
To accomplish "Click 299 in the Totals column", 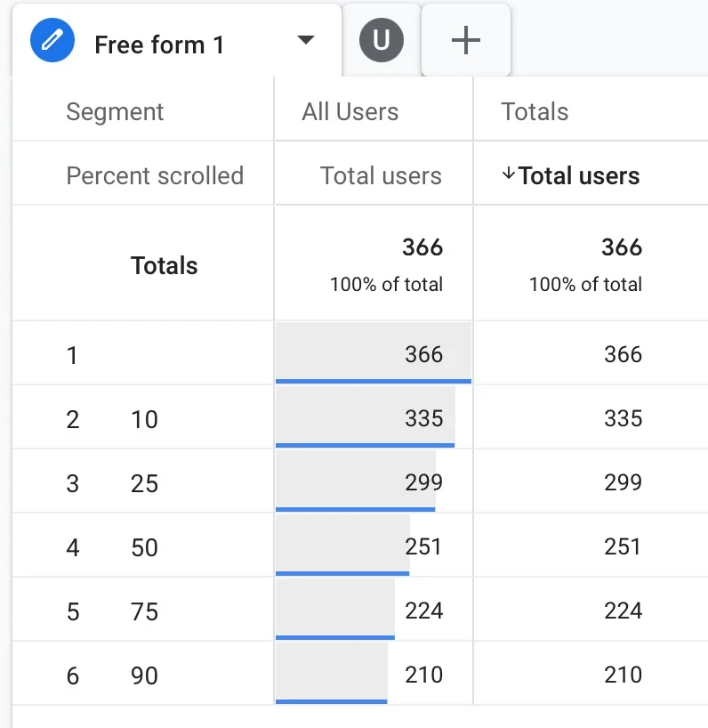I will pyautogui.click(x=624, y=482).
